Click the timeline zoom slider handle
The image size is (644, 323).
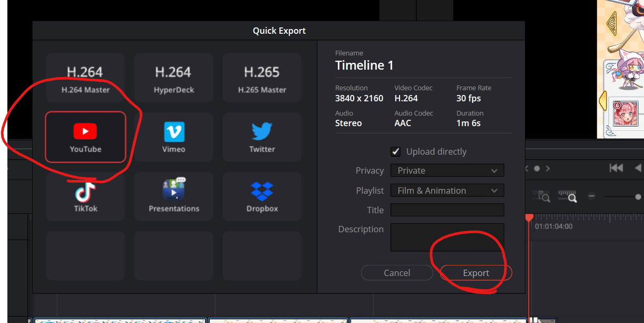[x=638, y=197]
